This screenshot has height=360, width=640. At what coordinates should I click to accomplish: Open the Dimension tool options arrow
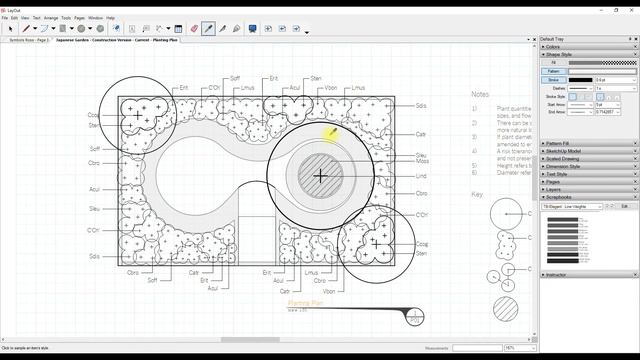point(168,29)
